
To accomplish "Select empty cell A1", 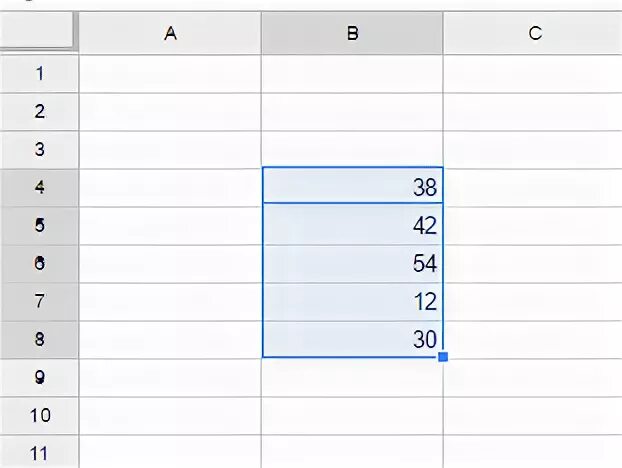I will 170,74.
